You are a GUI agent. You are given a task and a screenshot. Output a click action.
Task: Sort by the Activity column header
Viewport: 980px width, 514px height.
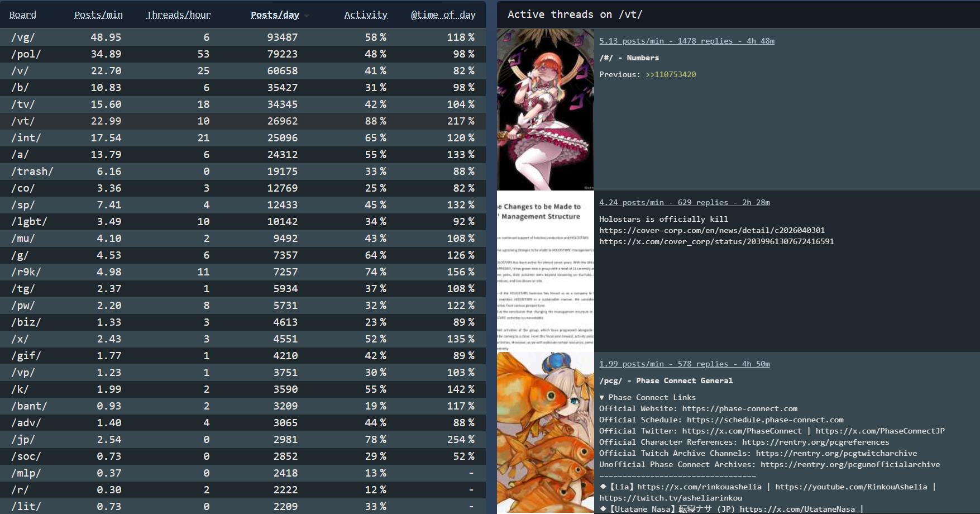point(366,15)
